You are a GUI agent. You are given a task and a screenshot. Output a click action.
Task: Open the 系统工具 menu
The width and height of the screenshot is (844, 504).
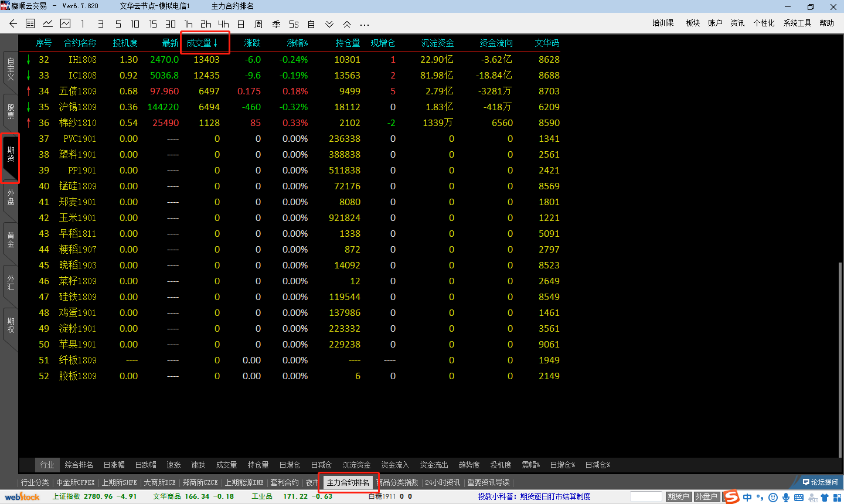[797, 23]
